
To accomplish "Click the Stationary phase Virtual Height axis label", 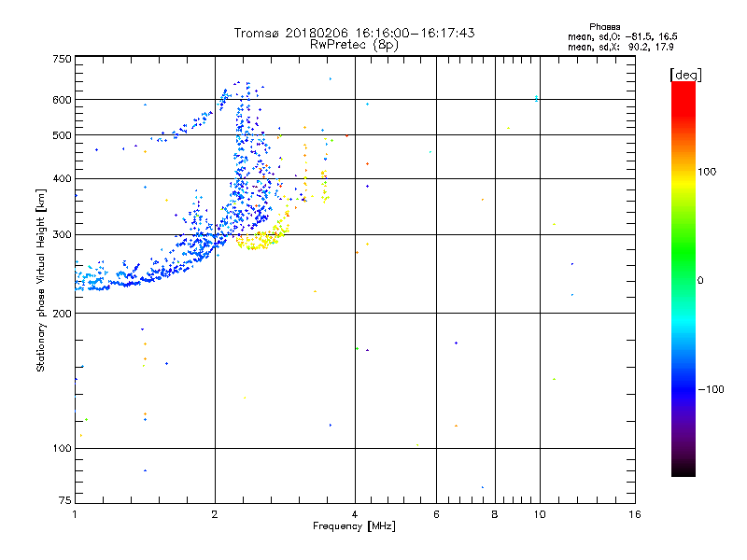I will click(x=41, y=280).
